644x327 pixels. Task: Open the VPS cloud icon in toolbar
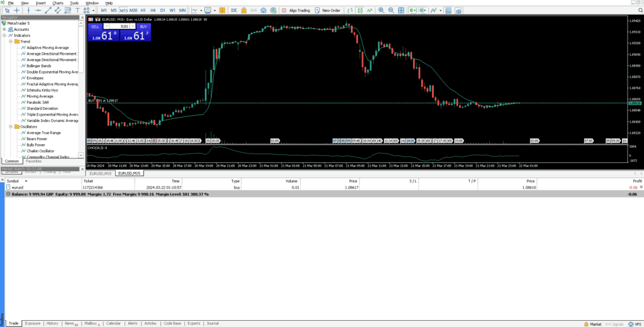(x=264, y=10)
